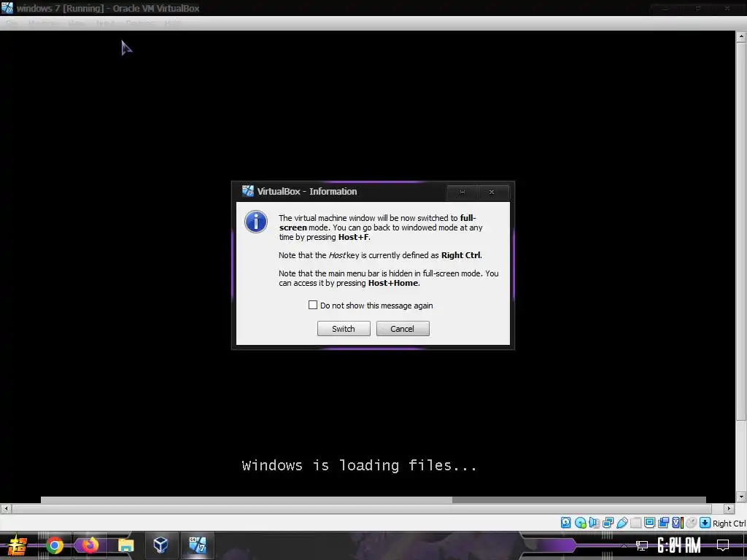Image resolution: width=747 pixels, height=560 pixels.
Task: Click the mouse integration status icon
Action: tap(692, 523)
